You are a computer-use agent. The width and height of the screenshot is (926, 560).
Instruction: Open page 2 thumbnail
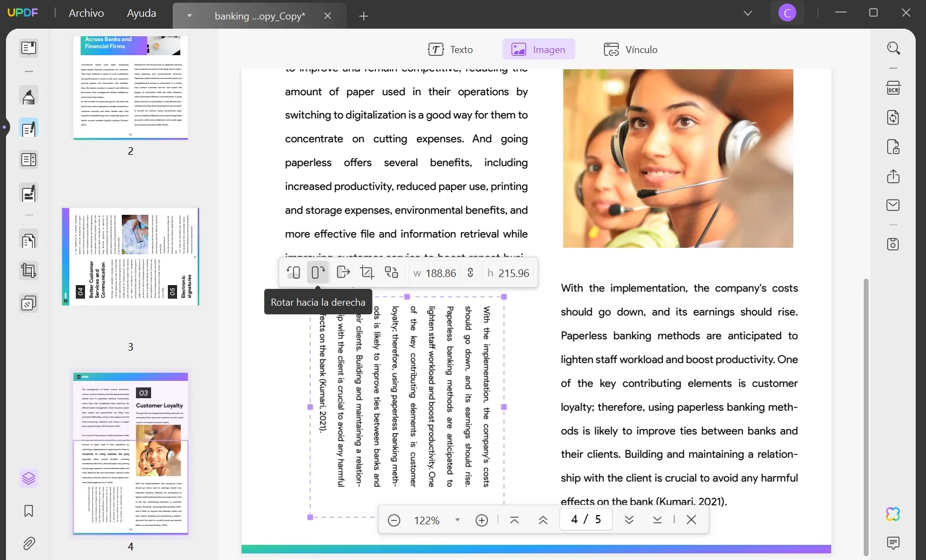(131, 88)
